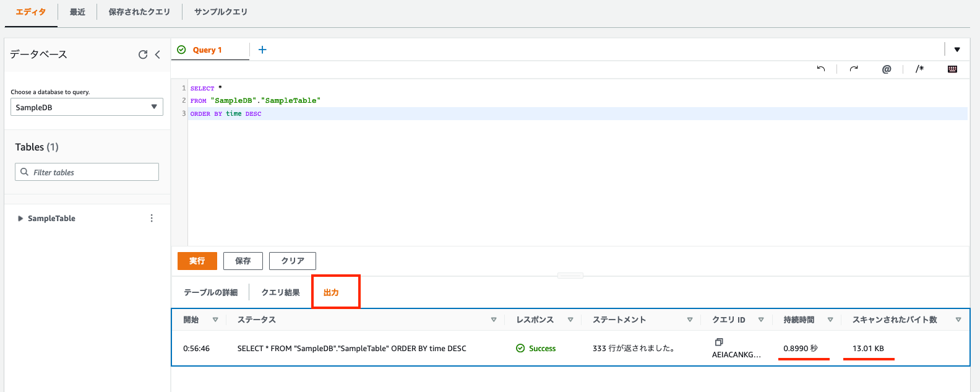The height and width of the screenshot is (392, 980).
Task: Run the query with 実行 button
Action: click(197, 261)
